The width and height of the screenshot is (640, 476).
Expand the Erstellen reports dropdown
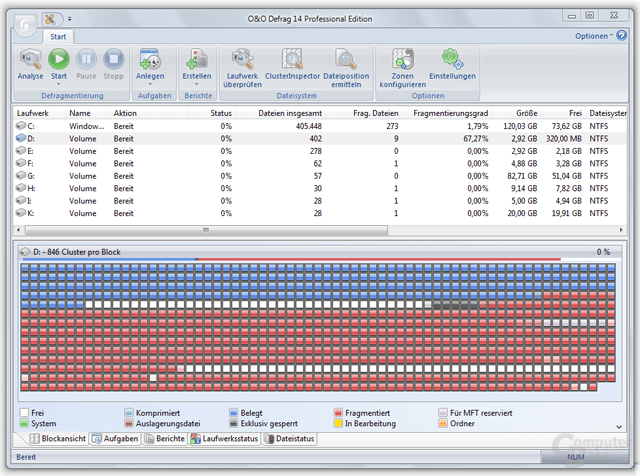(197, 84)
